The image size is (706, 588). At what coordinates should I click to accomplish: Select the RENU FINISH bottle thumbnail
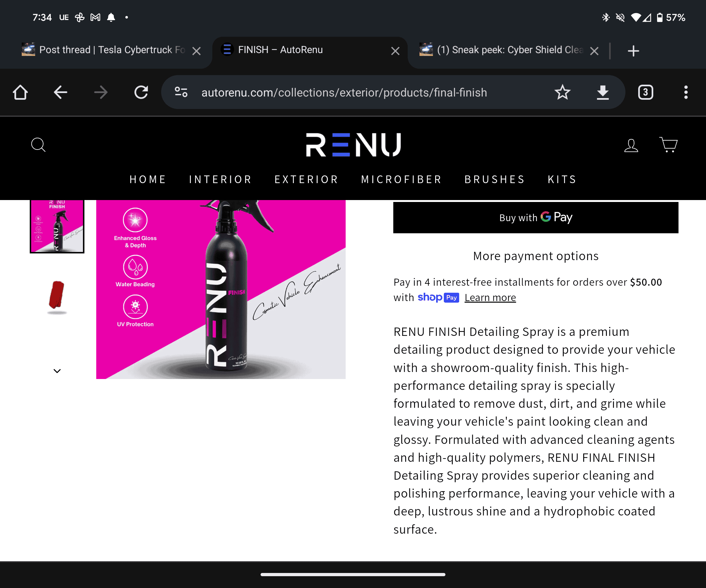coord(57,226)
